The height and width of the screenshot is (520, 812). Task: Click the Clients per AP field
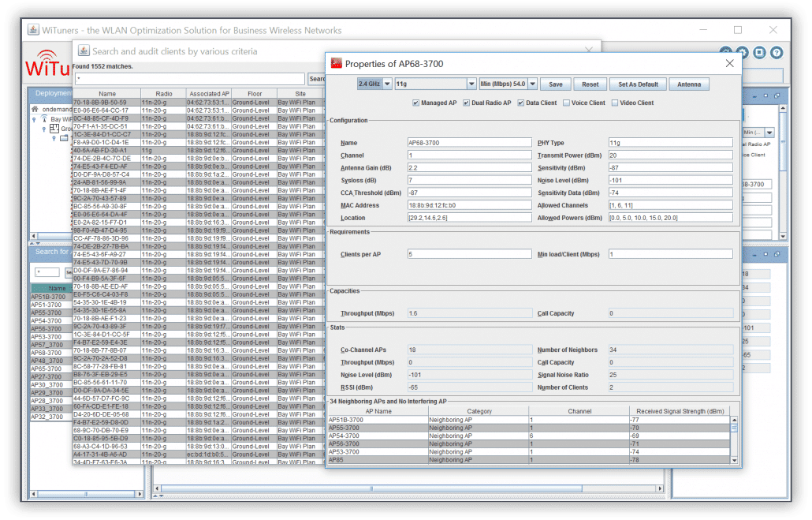tap(469, 254)
